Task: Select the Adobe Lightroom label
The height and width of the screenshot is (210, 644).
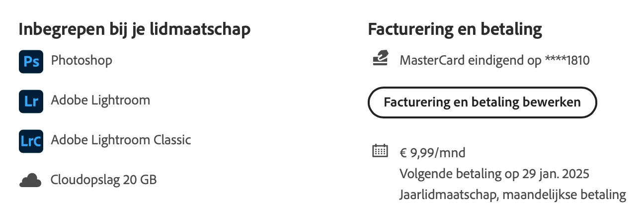Action: 100,100
